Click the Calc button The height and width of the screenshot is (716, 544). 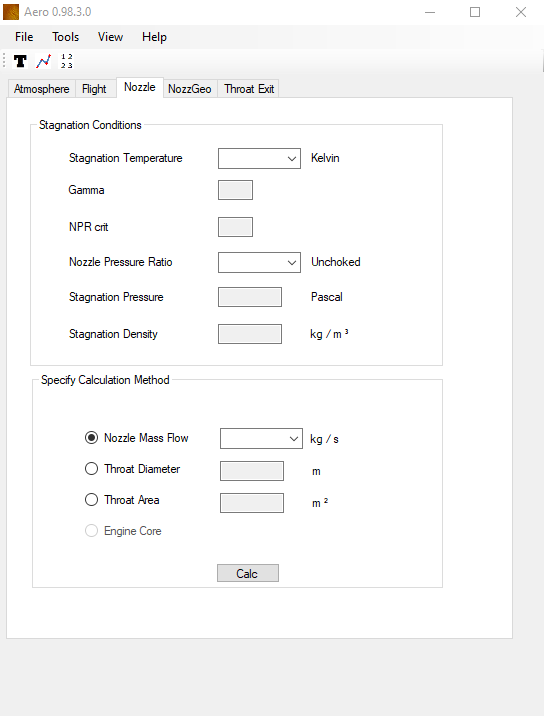248,573
